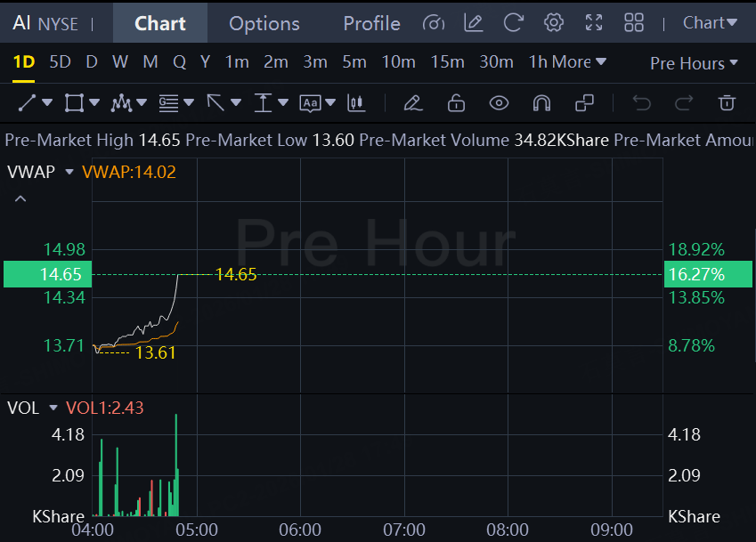
Task: Expand the VWAP indicator dropdown
Action: click(69, 172)
